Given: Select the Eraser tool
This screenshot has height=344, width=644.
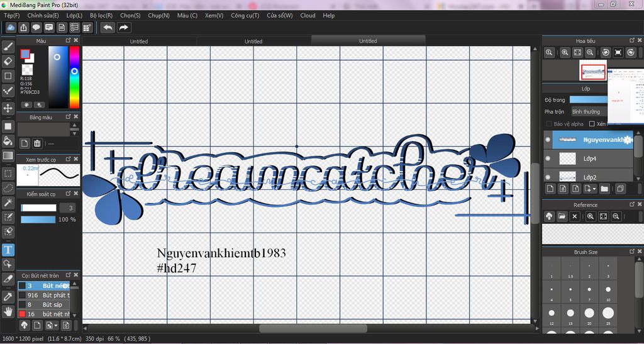Looking at the screenshot, I should pyautogui.click(x=8, y=62).
